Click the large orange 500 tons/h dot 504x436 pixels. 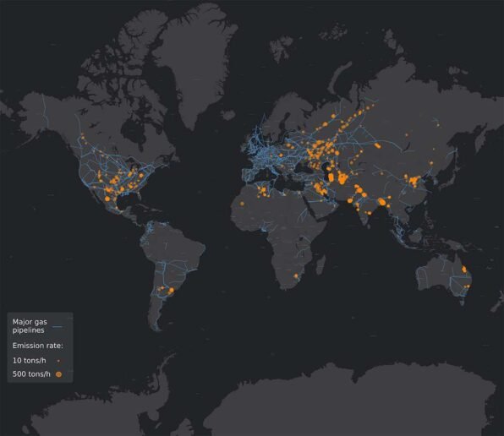point(58,374)
